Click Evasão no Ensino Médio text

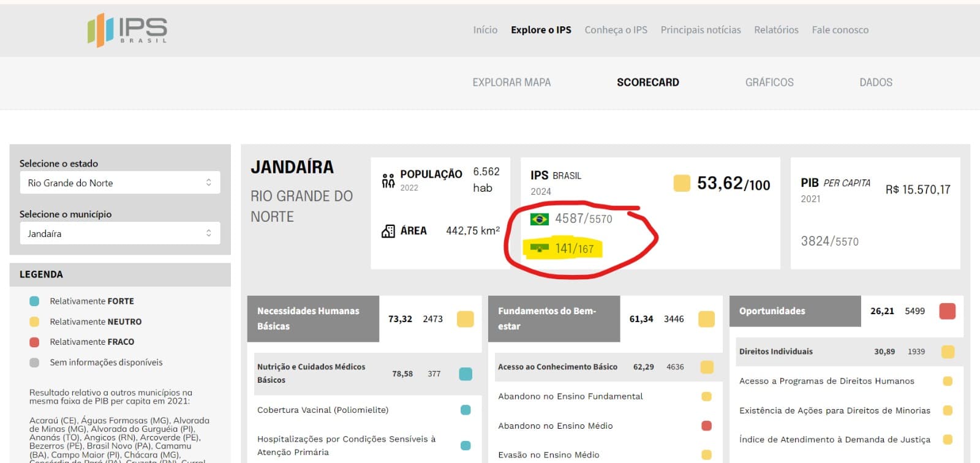click(x=549, y=454)
